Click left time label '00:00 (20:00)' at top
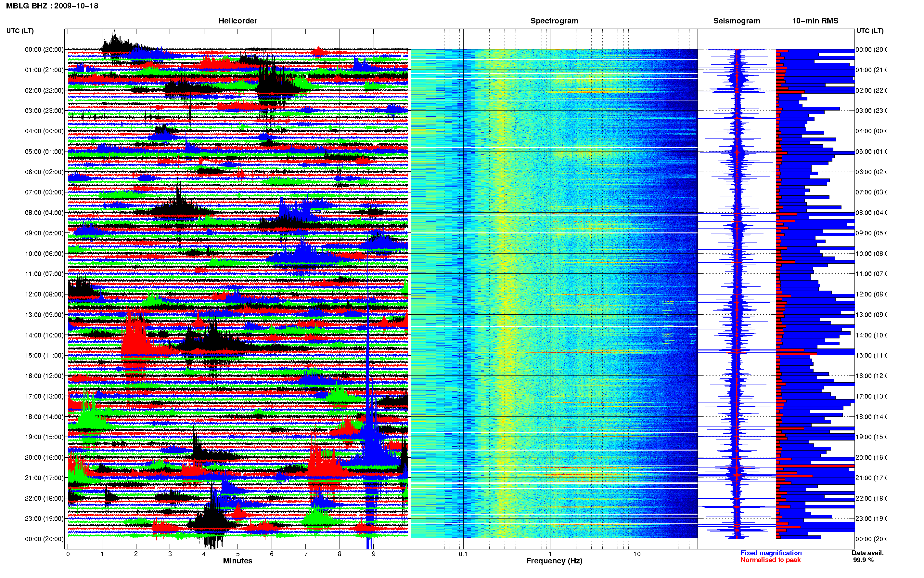Screen dimensions: 924x578 tap(44, 49)
